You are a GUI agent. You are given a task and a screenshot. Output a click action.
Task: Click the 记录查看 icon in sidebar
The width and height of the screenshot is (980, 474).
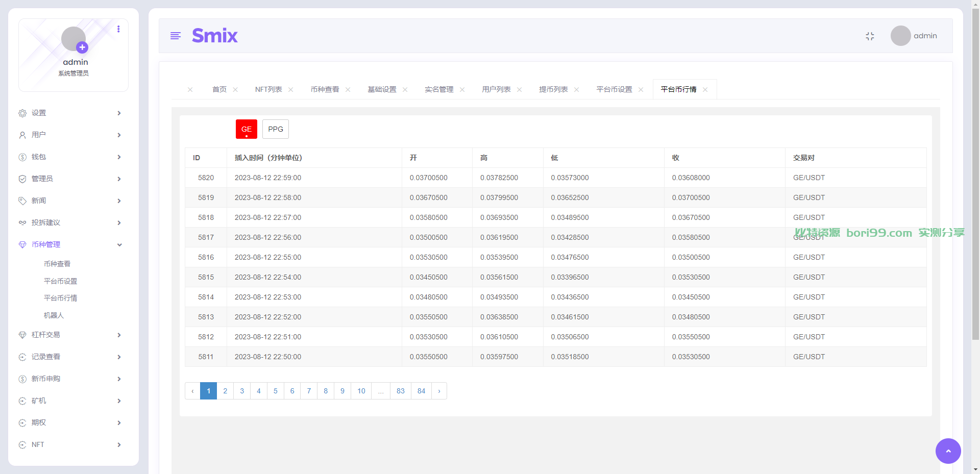point(22,357)
